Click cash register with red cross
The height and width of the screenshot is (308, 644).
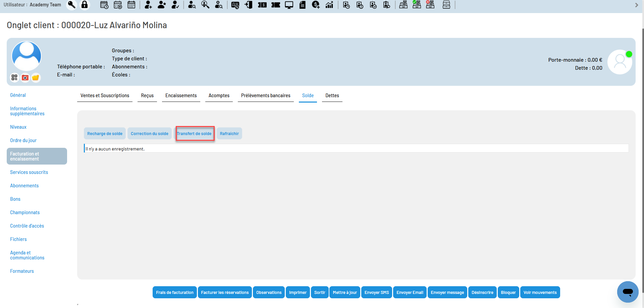[x=430, y=5]
